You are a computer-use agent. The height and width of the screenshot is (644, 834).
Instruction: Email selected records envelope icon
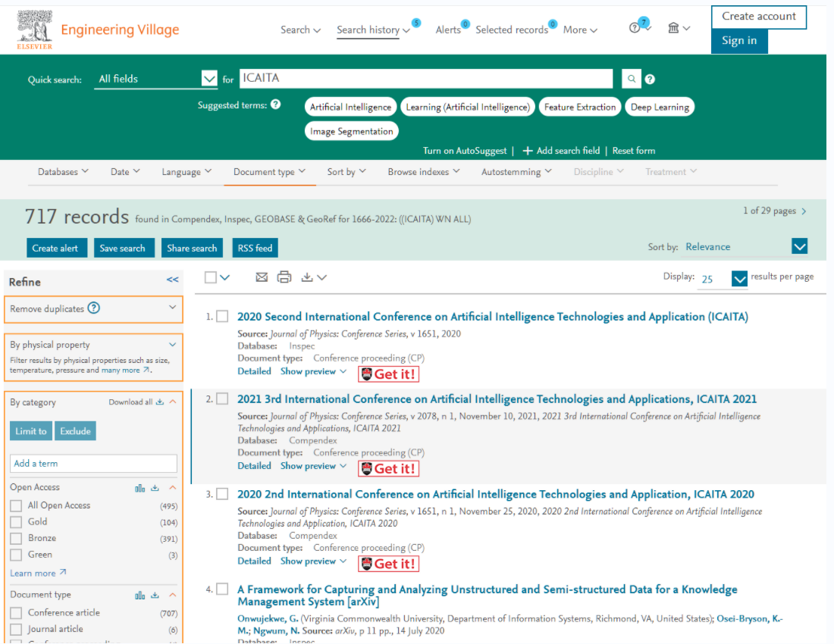point(262,277)
